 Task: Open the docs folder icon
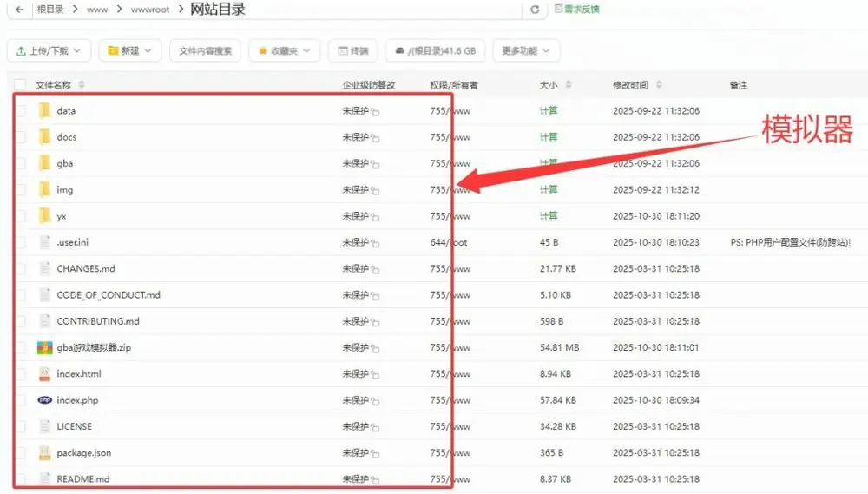tap(45, 137)
